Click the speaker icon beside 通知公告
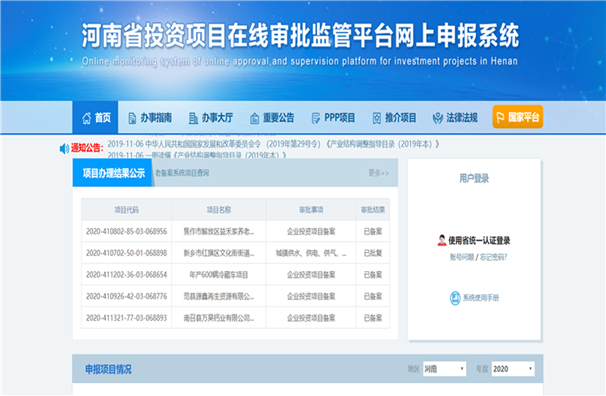The height and width of the screenshot is (396, 606). click(64, 148)
